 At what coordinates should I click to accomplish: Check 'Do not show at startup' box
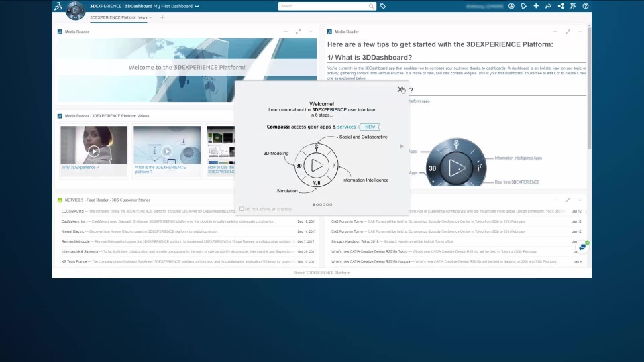241,209
